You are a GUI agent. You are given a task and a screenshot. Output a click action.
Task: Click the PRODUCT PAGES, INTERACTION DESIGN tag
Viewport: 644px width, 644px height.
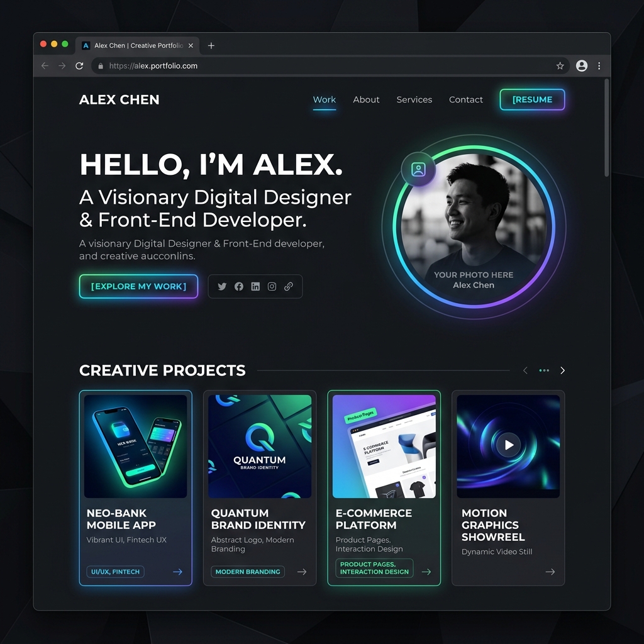374,568
